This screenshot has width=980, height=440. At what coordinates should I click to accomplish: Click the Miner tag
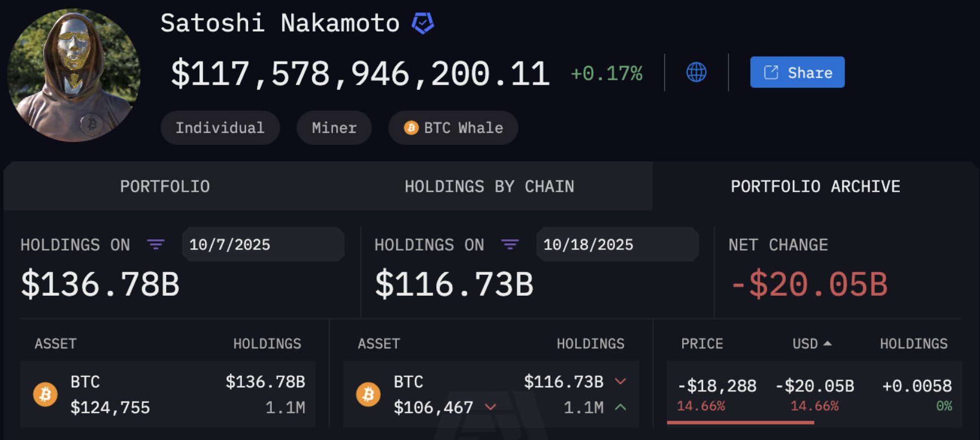(x=334, y=128)
